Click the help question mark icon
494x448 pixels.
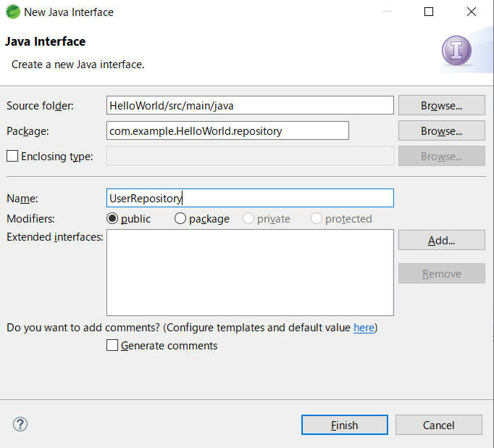[20, 424]
